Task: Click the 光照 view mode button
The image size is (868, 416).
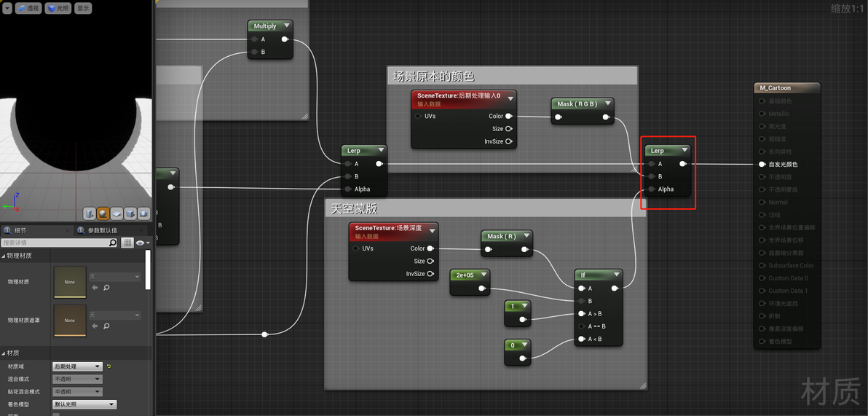Action: tap(58, 8)
